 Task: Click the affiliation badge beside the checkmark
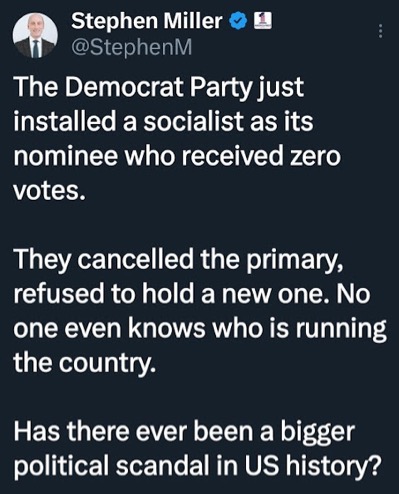tap(263, 21)
